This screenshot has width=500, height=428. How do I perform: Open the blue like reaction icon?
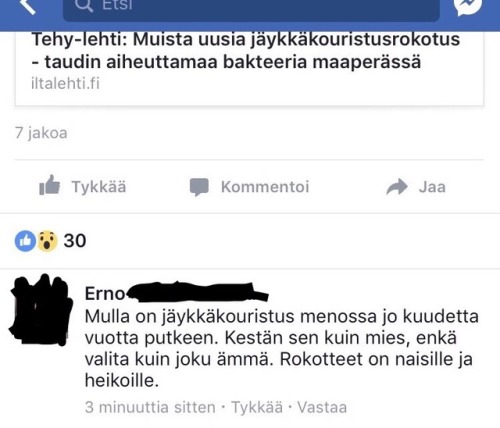coord(25,241)
